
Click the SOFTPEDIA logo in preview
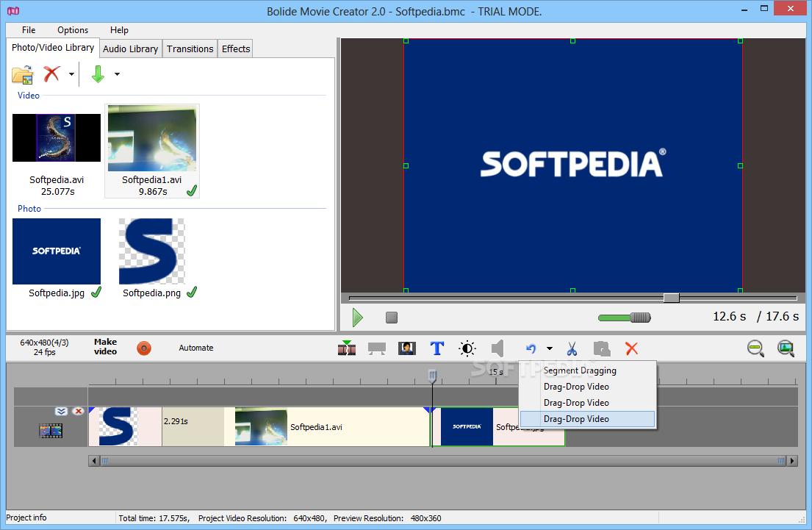[x=573, y=164]
